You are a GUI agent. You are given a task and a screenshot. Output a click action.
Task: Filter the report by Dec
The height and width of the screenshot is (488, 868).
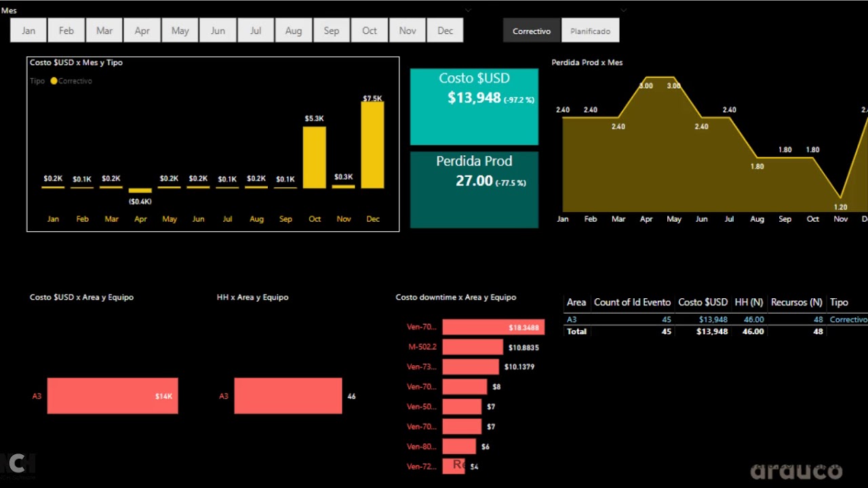[446, 30]
